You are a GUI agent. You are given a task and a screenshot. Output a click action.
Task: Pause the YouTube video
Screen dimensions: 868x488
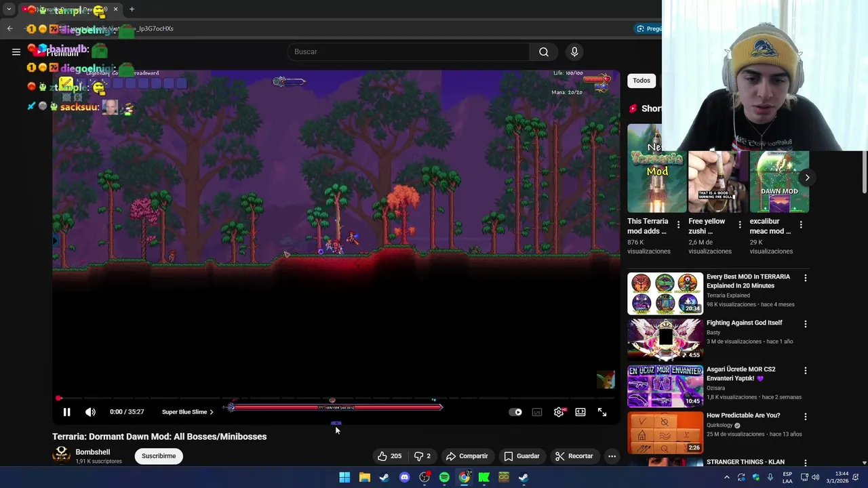pos(66,412)
